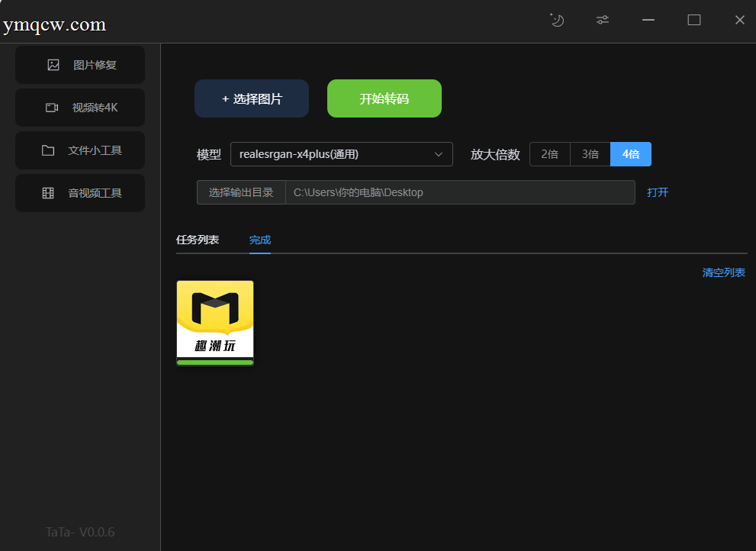756x551 pixels.
Task: Open 图片修复 in the sidebar
Action: [x=80, y=65]
